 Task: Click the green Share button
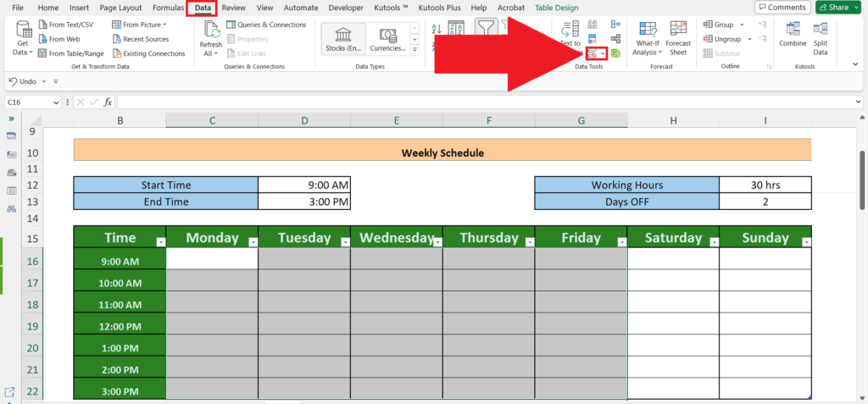(839, 7)
